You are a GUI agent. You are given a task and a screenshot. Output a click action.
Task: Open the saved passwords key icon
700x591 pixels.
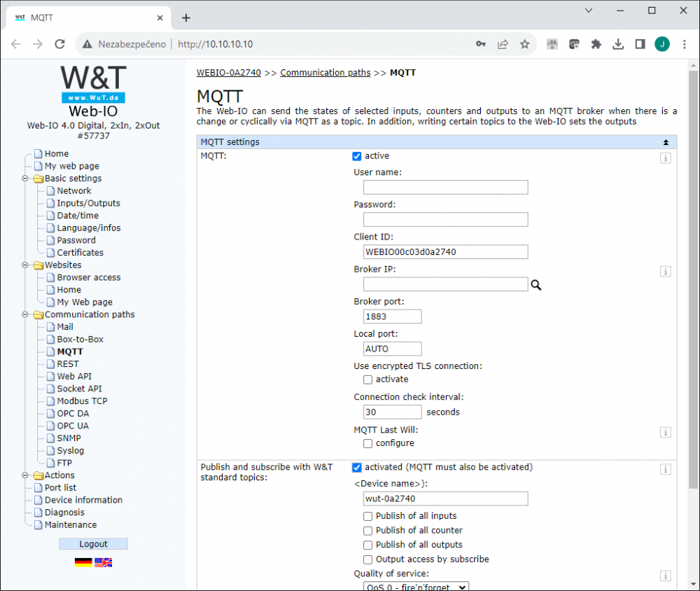click(481, 44)
